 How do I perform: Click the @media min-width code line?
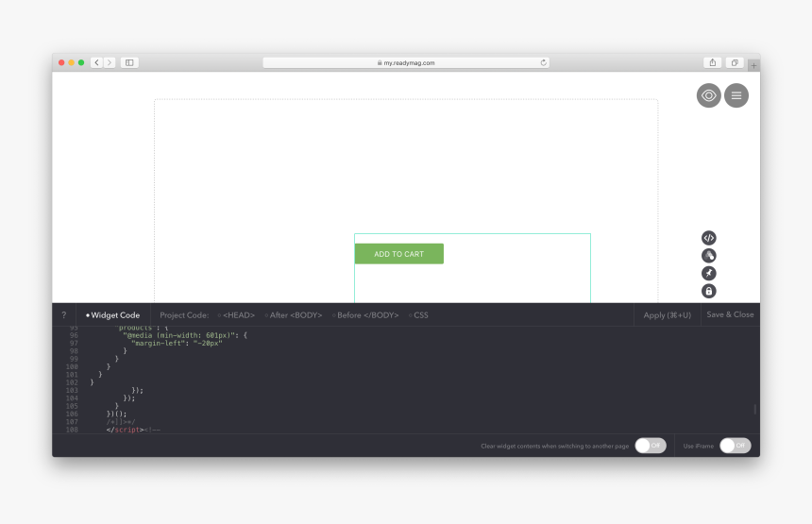tap(185, 335)
